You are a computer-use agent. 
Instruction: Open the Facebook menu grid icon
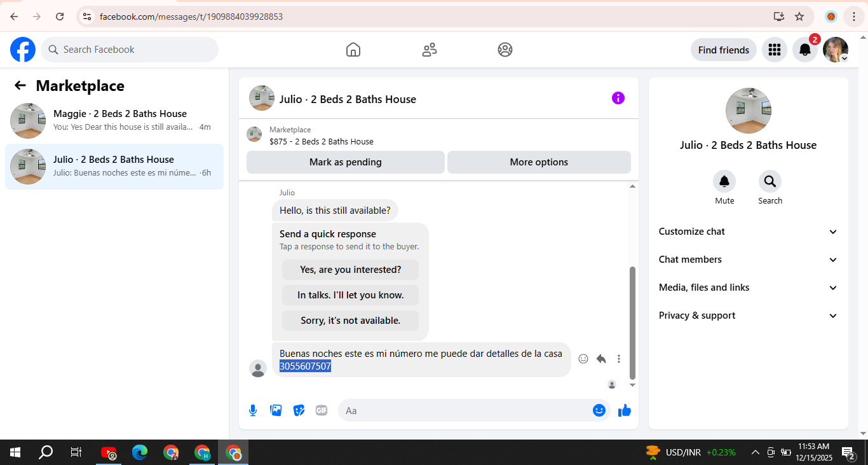click(775, 50)
